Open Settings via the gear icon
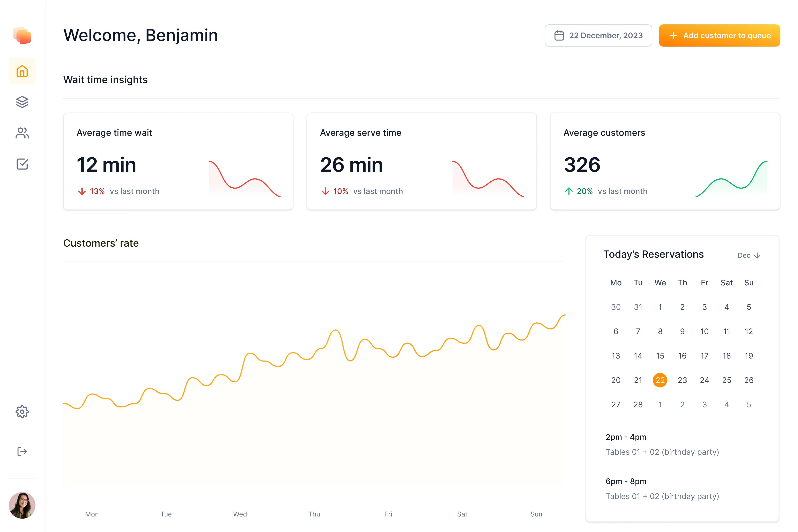798x532 pixels. 22,412
